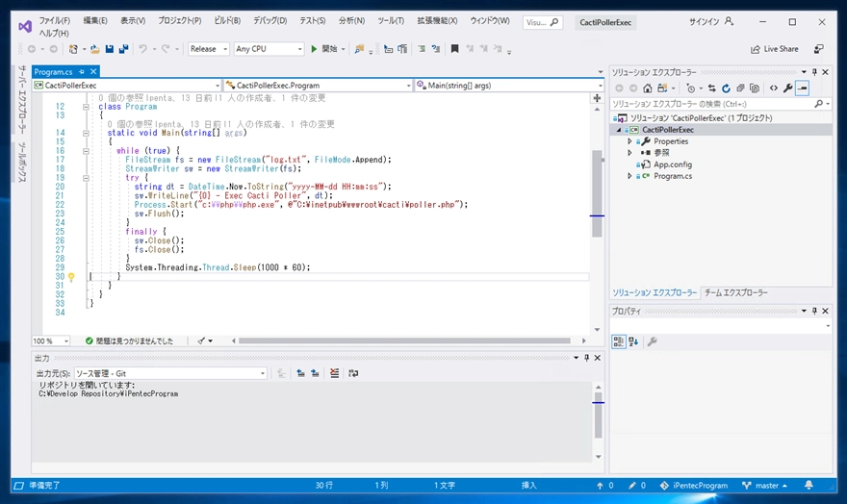Collapse the CactiPollerExec project node
This screenshot has height=504, width=847.
(619, 130)
